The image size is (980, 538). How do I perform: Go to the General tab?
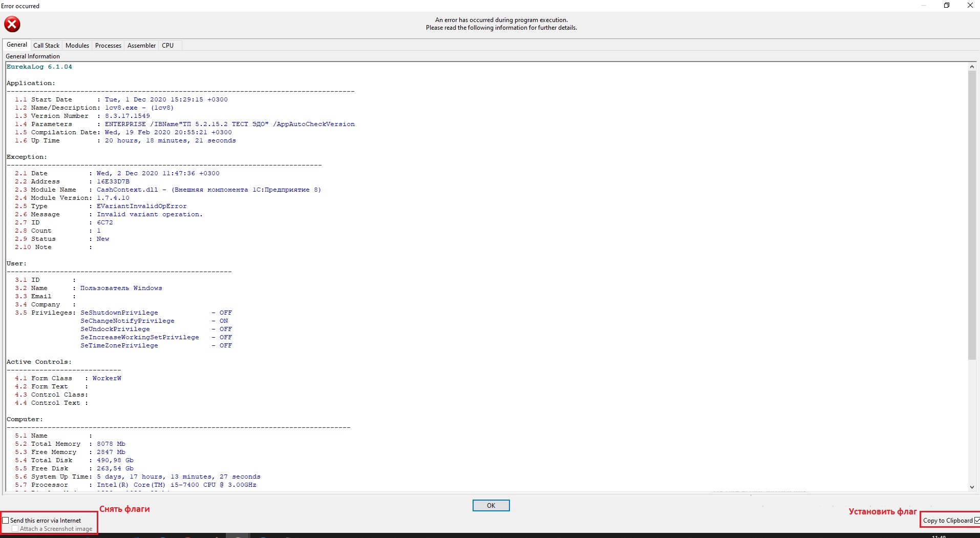17,45
